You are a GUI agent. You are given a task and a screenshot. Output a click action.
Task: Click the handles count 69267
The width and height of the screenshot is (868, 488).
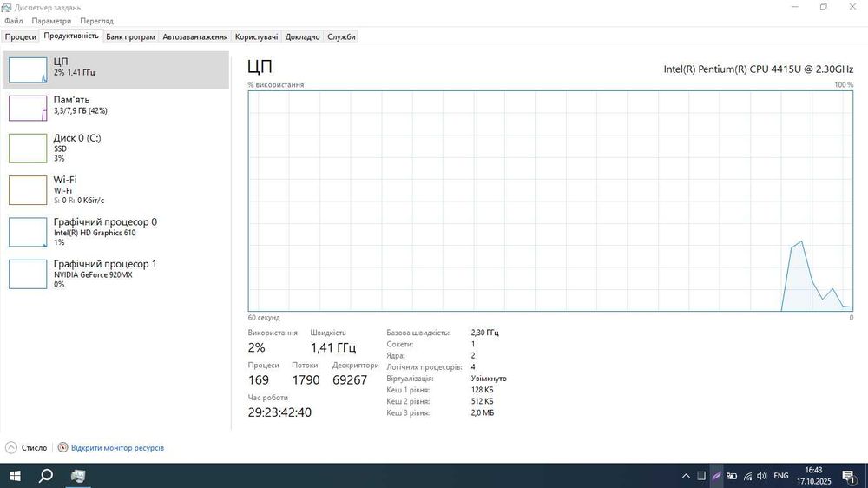350,380
